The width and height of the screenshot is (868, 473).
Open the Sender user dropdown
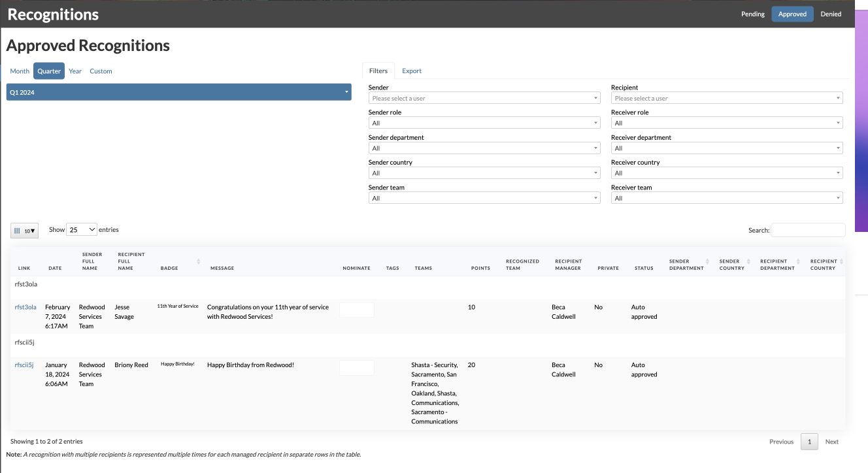tap(484, 98)
